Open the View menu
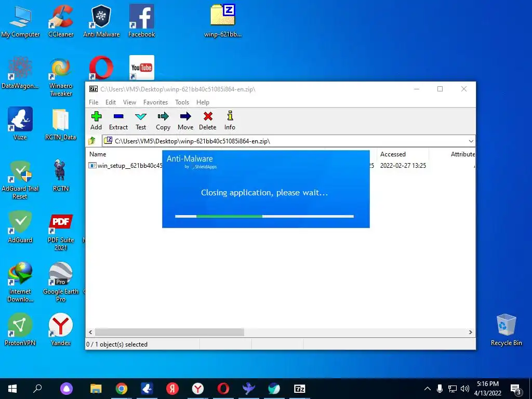This screenshot has width=532, height=399. tap(129, 102)
